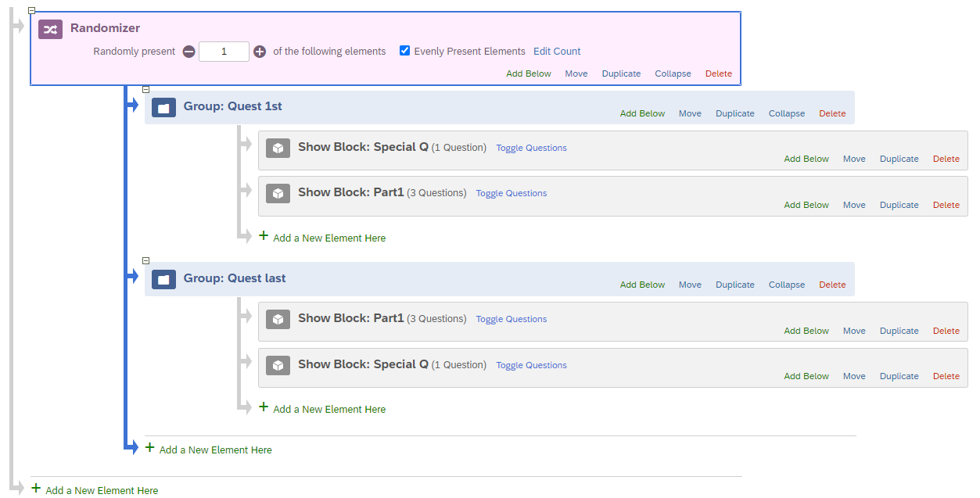Add a New Element inside Group Quest last
Image resolution: width=980 pixels, height=498 pixels.
click(x=322, y=409)
